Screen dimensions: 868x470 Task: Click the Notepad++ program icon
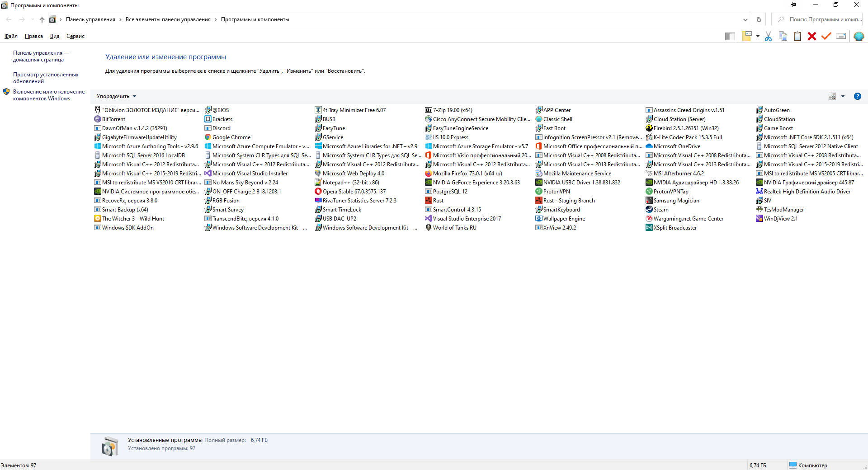318,183
